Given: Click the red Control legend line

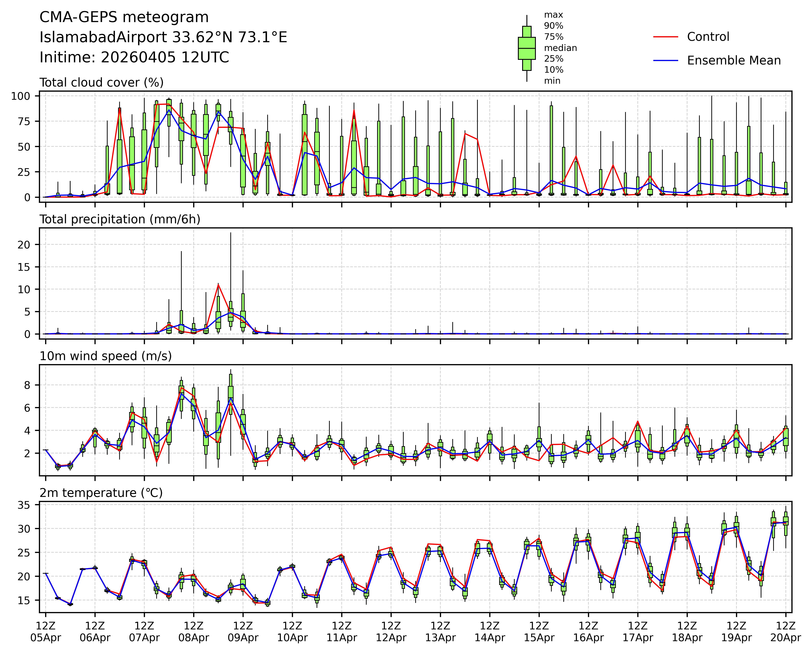Looking at the screenshot, I should pos(665,37).
